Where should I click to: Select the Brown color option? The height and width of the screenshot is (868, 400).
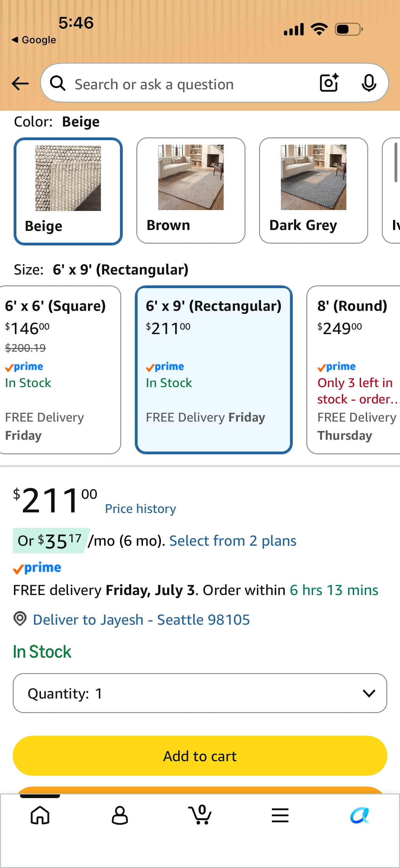[191, 190]
